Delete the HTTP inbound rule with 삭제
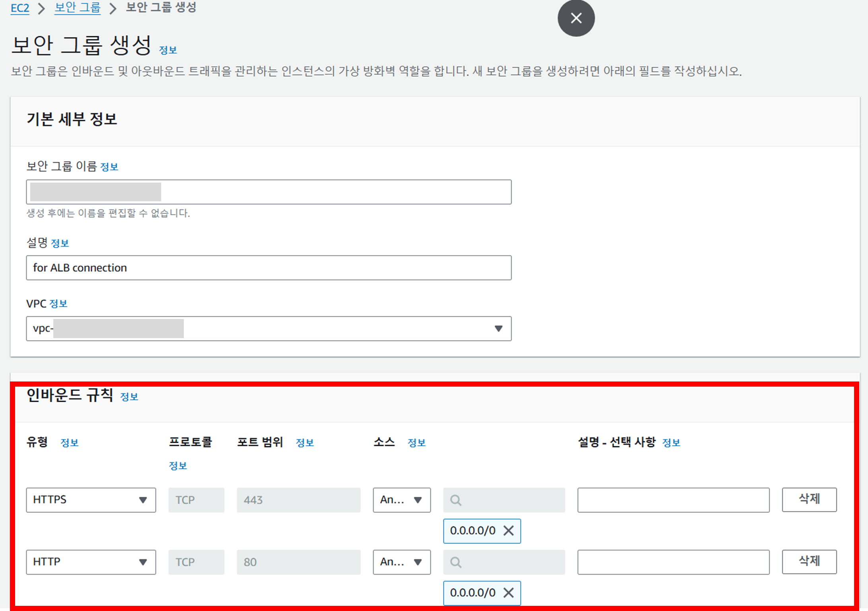The height and width of the screenshot is (611, 868). tap(809, 561)
